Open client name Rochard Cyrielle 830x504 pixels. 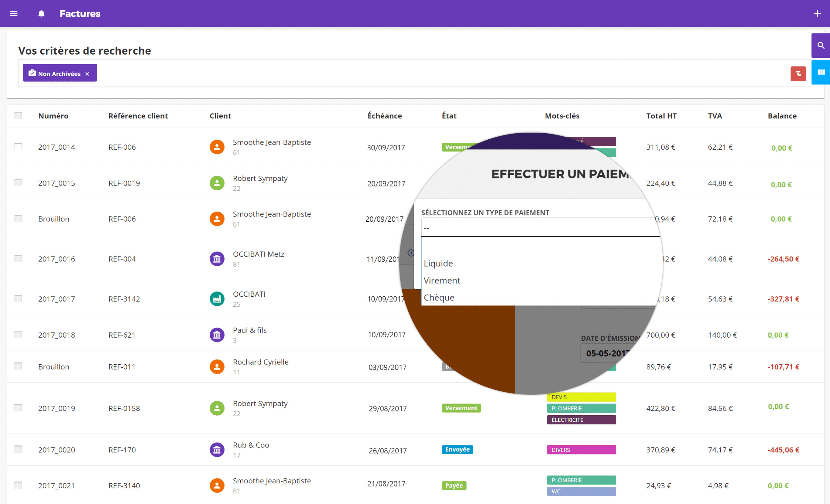coord(260,362)
